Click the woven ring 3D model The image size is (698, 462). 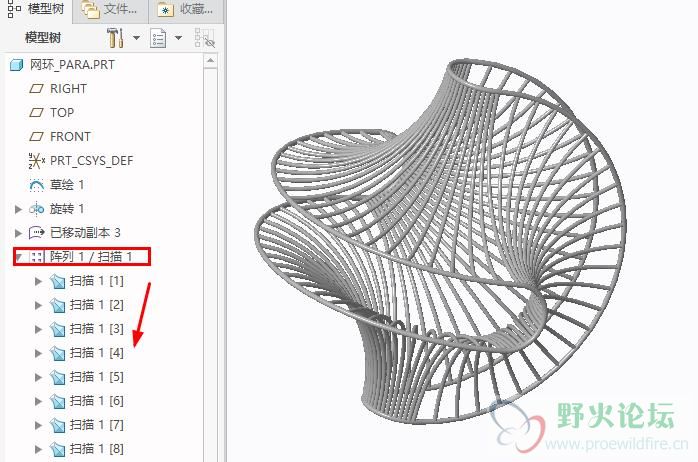click(x=441, y=240)
